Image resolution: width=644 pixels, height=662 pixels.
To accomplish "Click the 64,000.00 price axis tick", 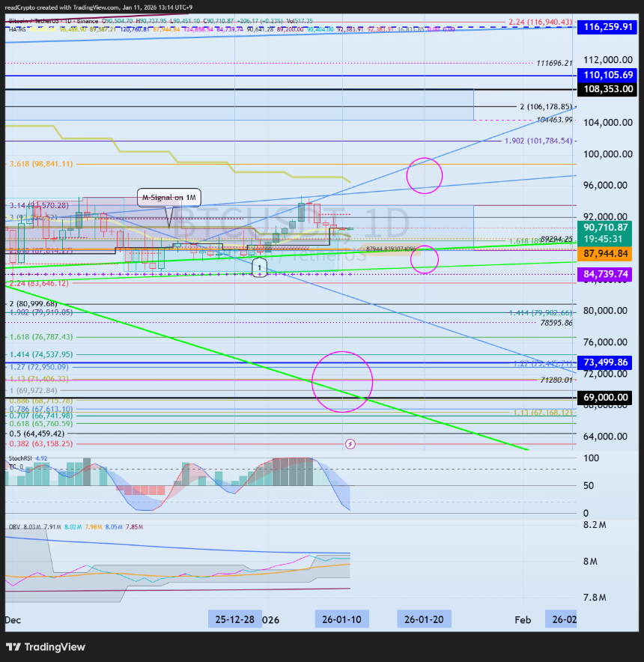I will [x=605, y=436].
